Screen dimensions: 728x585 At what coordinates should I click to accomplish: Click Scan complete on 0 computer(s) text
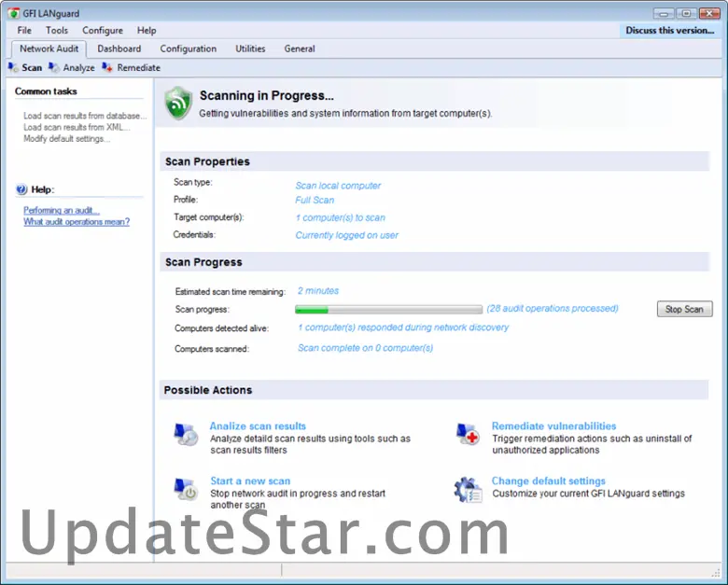(365, 348)
